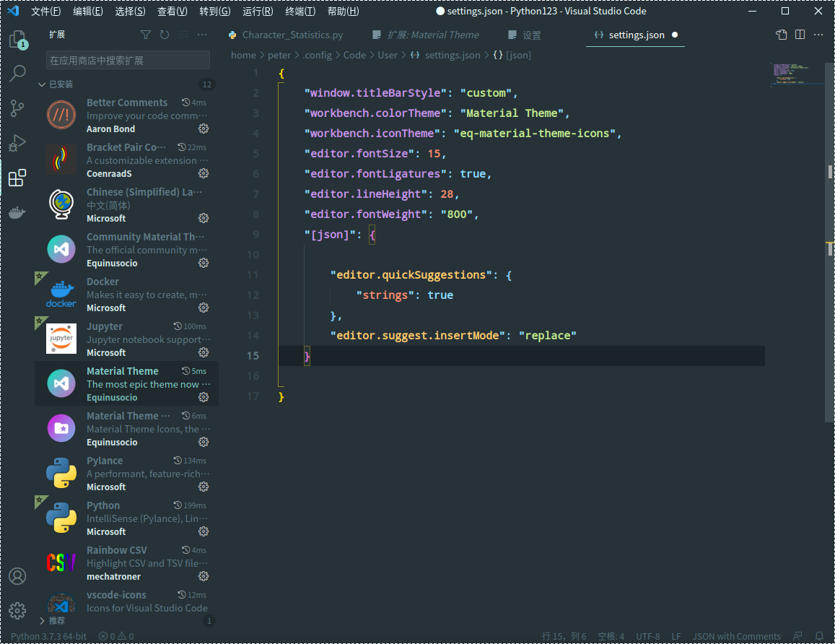The height and width of the screenshot is (644, 835).
Task: Open the gear for Material Theme extension
Action: (204, 397)
